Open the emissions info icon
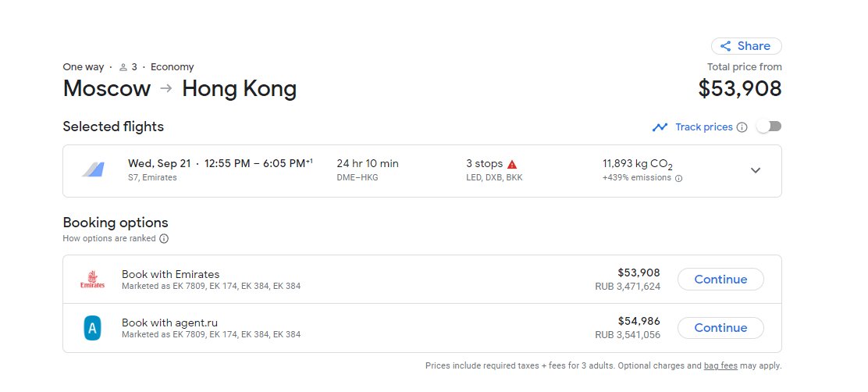Screen dimensions: 868x392 [x=678, y=178]
